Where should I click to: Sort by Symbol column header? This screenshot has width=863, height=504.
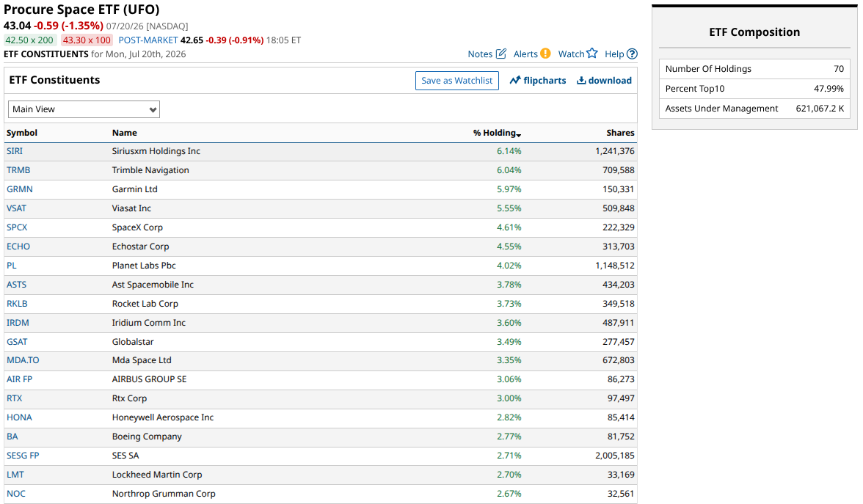[22, 133]
